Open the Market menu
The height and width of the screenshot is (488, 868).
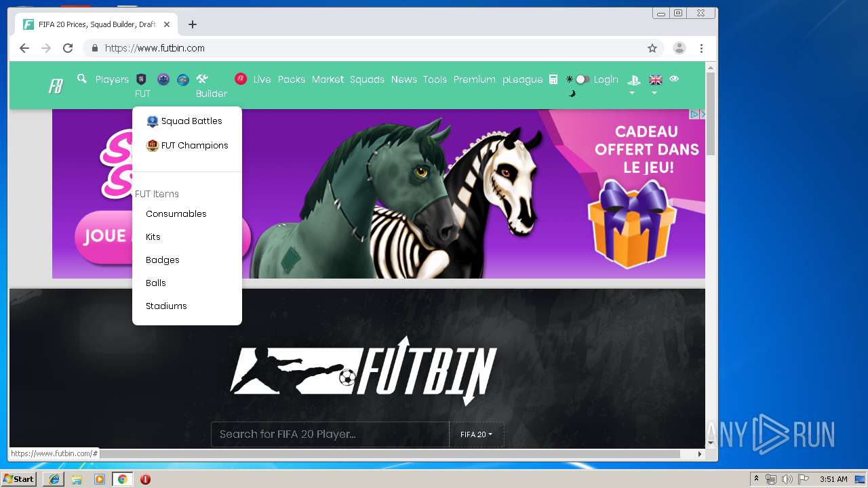tap(328, 79)
